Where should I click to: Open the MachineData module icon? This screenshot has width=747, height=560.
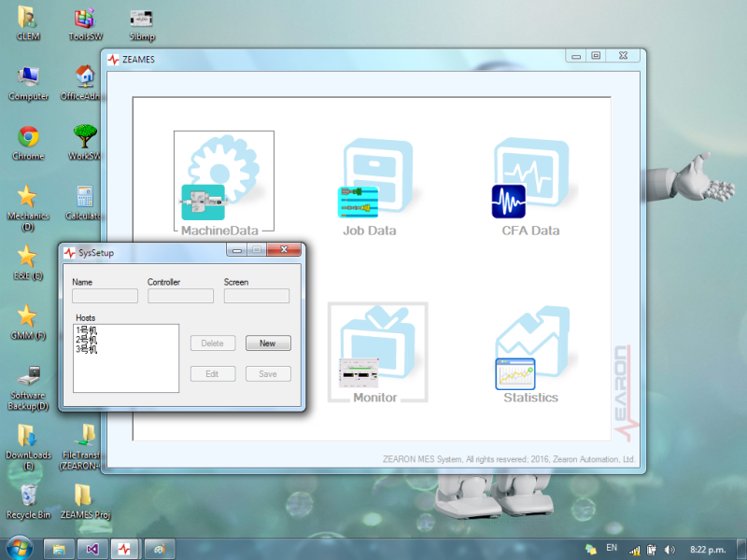223,182
